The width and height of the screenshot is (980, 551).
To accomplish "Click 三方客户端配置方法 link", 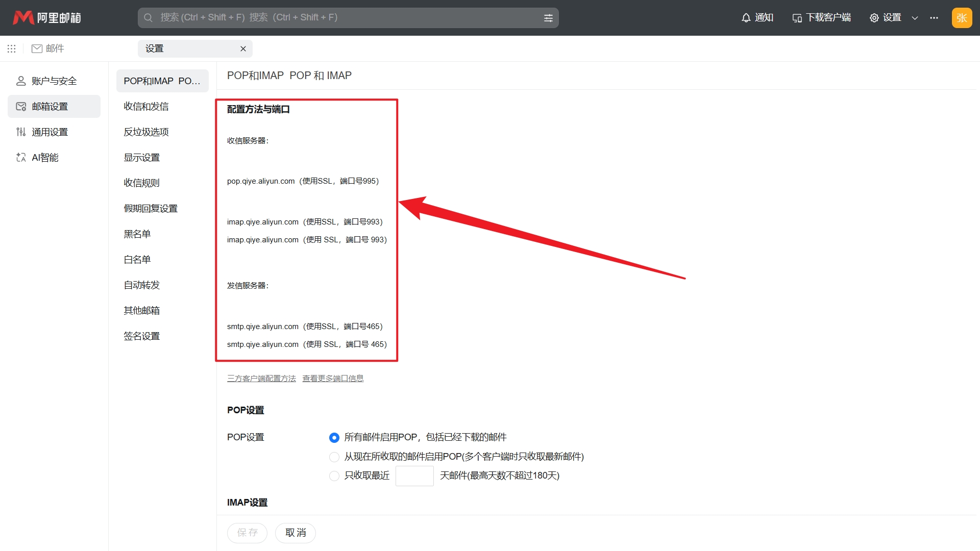I will pos(261,378).
